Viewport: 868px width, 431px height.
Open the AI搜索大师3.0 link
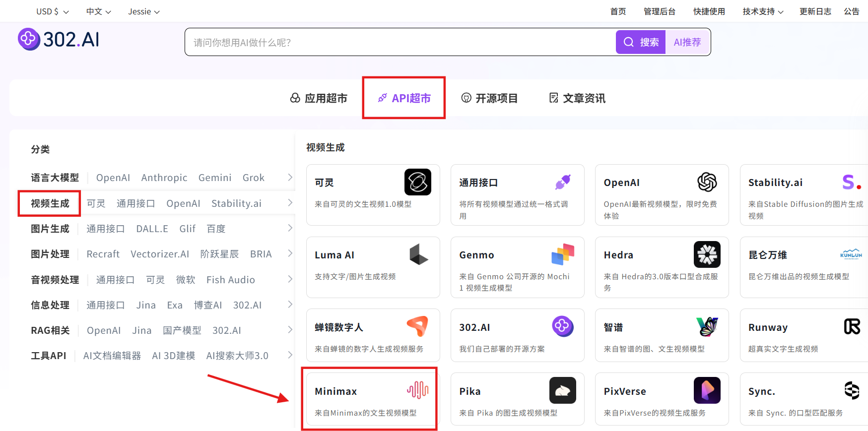237,356
